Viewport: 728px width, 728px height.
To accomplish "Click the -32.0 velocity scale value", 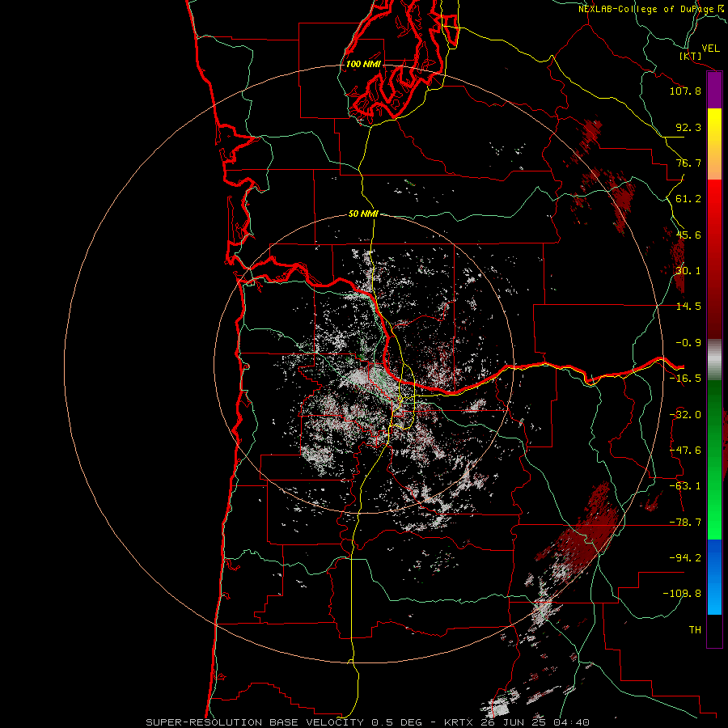I will tap(685, 415).
